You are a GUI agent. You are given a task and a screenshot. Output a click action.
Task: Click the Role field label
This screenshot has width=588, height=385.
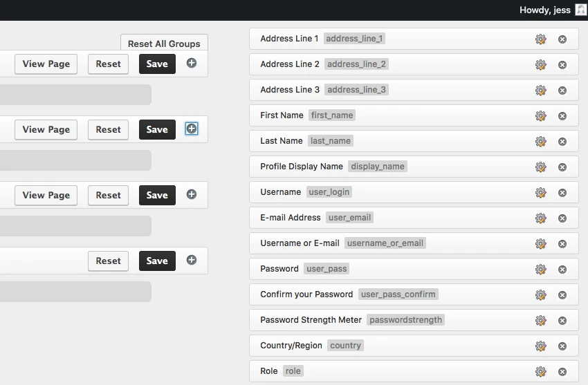point(269,370)
